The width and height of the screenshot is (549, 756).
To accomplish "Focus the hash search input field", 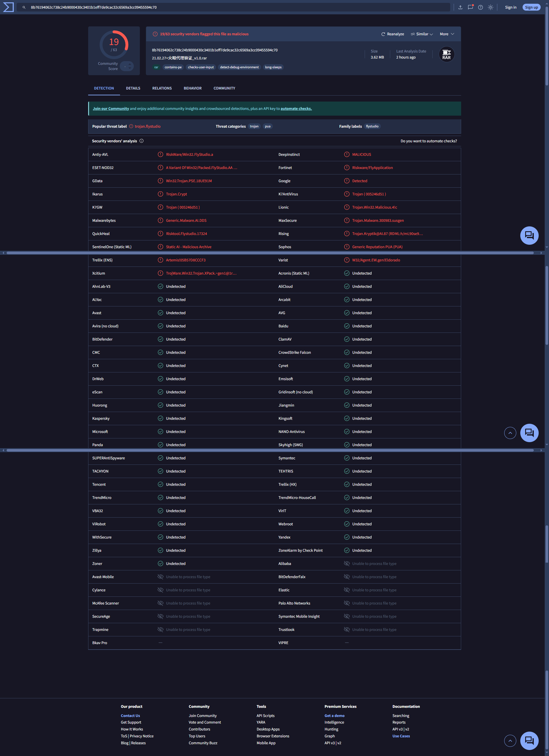I will (233, 7).
